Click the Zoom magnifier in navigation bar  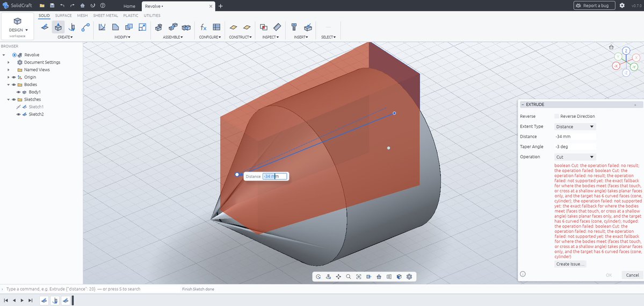pyautogui.click(x=348, y=277)
